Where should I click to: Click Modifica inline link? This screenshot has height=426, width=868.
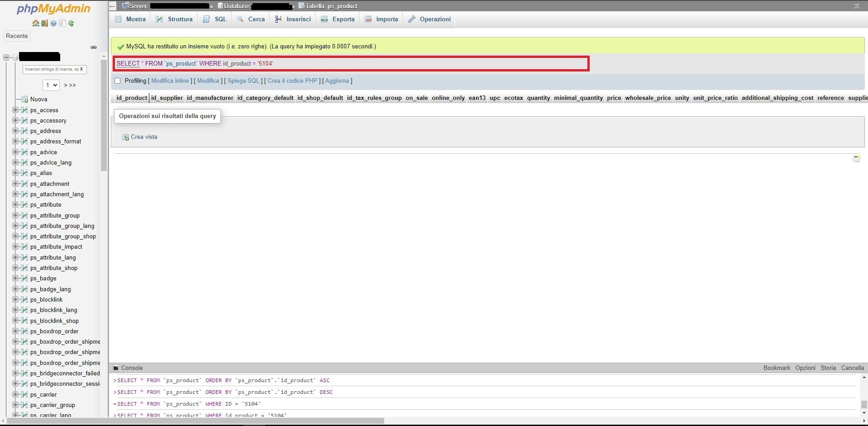(x=170, y=80)
